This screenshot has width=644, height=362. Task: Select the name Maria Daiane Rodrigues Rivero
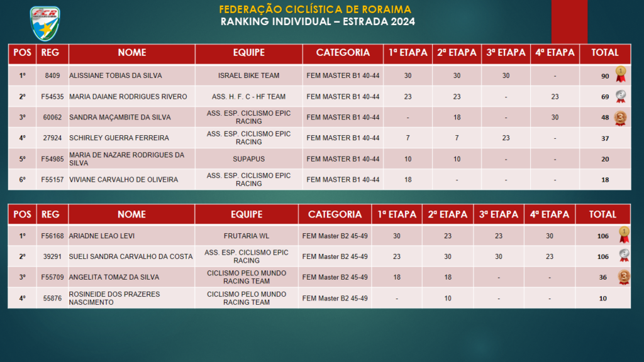(x=128, y=96)
